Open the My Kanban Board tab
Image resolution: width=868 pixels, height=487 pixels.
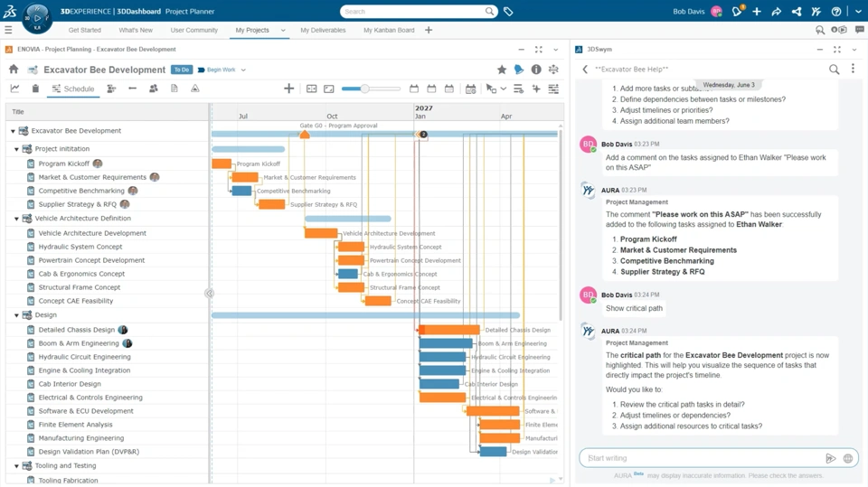389,30
